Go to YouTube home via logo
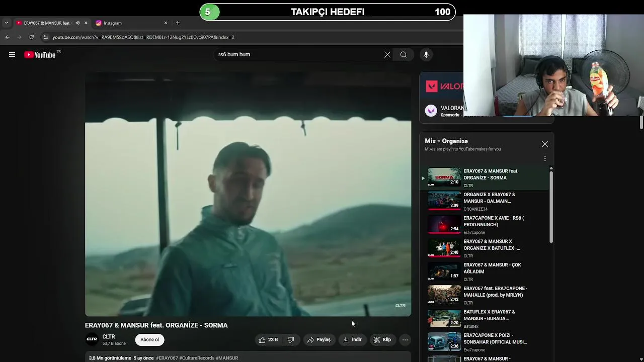The width and height of the screenshot is (644, 362). point(40,55)
